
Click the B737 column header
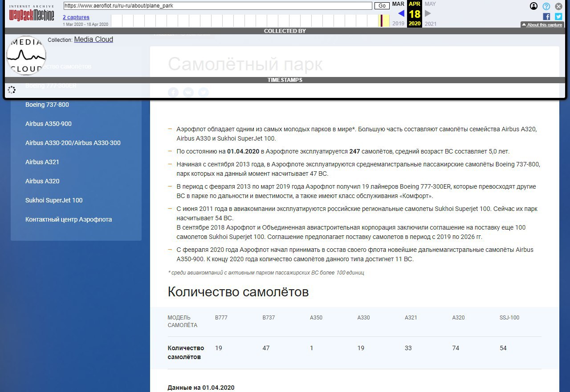(269, 318)
